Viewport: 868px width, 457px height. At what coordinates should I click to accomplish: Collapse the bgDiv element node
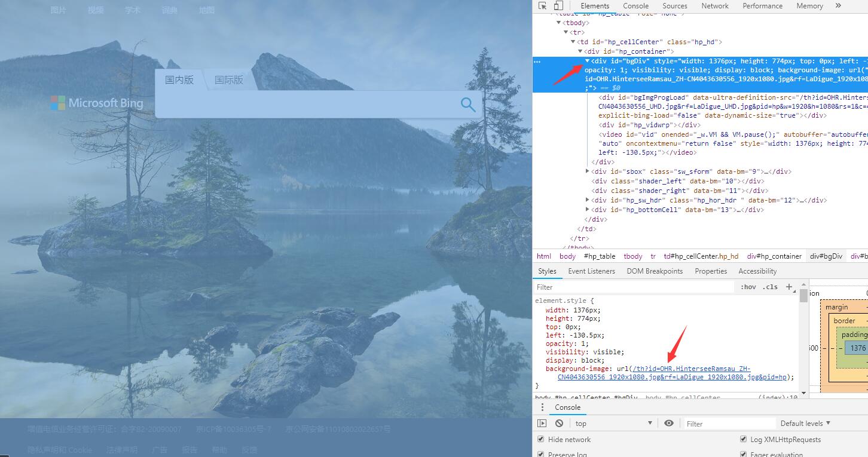click(588, 61)
